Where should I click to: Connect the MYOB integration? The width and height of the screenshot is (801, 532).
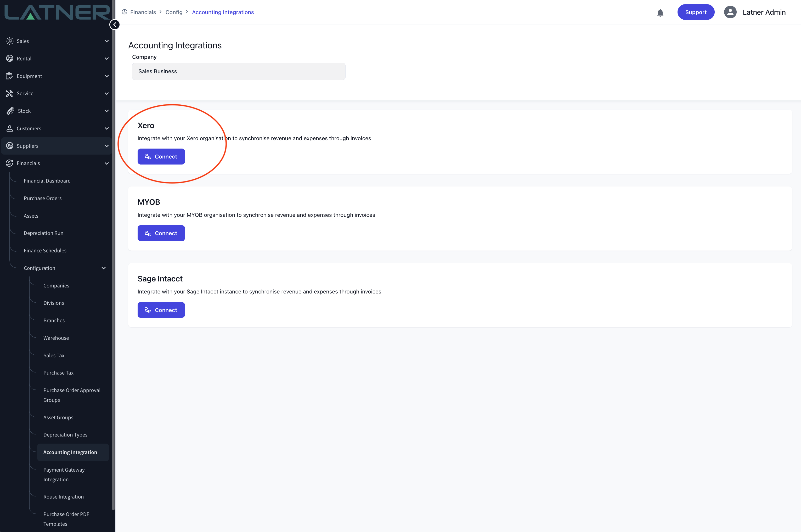click(161, 233)
